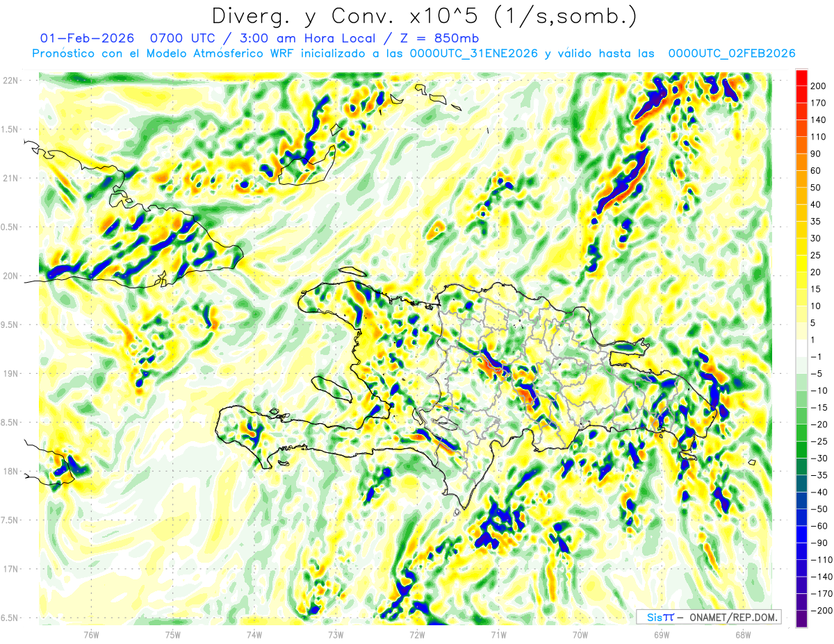The width and height of the screenshot is (834, 644).
Task: Click the '20N' latitude axis label
Action: click(10, 276)
